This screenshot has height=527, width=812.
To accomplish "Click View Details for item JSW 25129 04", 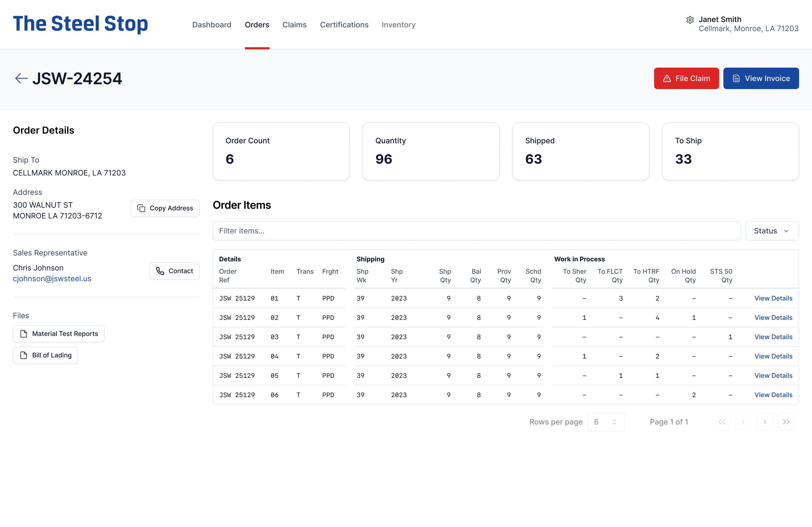I will point(773,356).
